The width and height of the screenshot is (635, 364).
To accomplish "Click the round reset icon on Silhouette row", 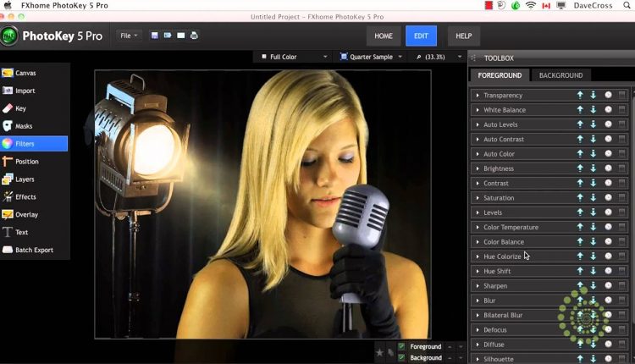I will tap(608, 358).
